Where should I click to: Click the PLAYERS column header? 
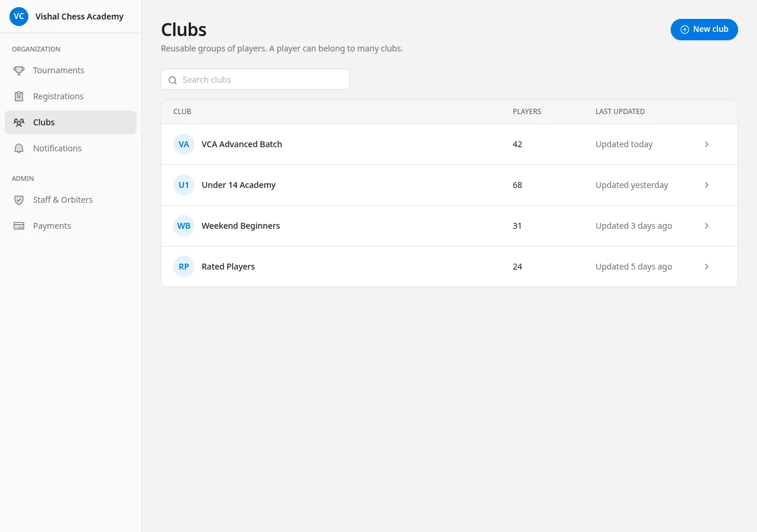527,112
